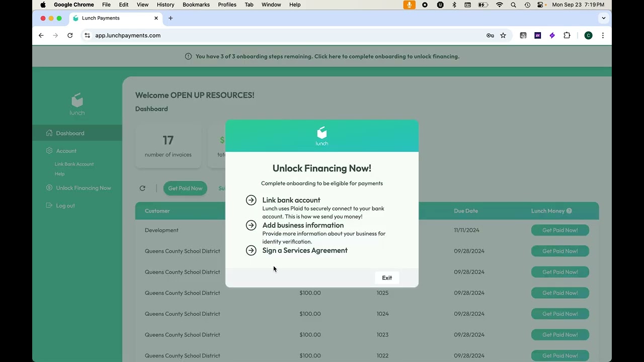Click Get Paid Now for invoice 1025

coord(560,293)
